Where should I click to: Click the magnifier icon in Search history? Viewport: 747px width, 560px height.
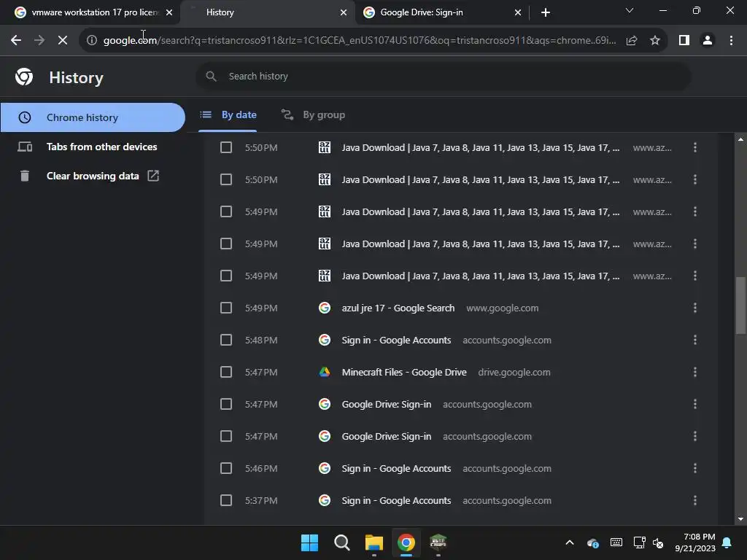pyautogui.click(x=211, y=76)
